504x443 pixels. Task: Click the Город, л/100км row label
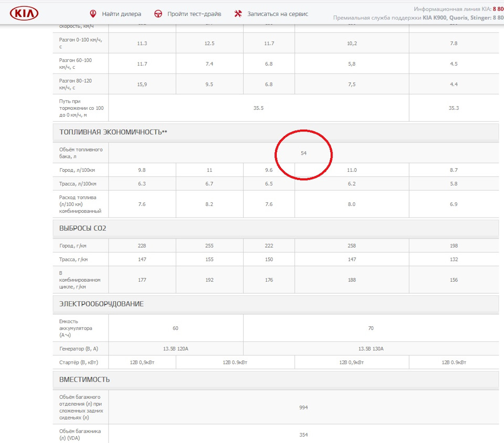point(78,170)
